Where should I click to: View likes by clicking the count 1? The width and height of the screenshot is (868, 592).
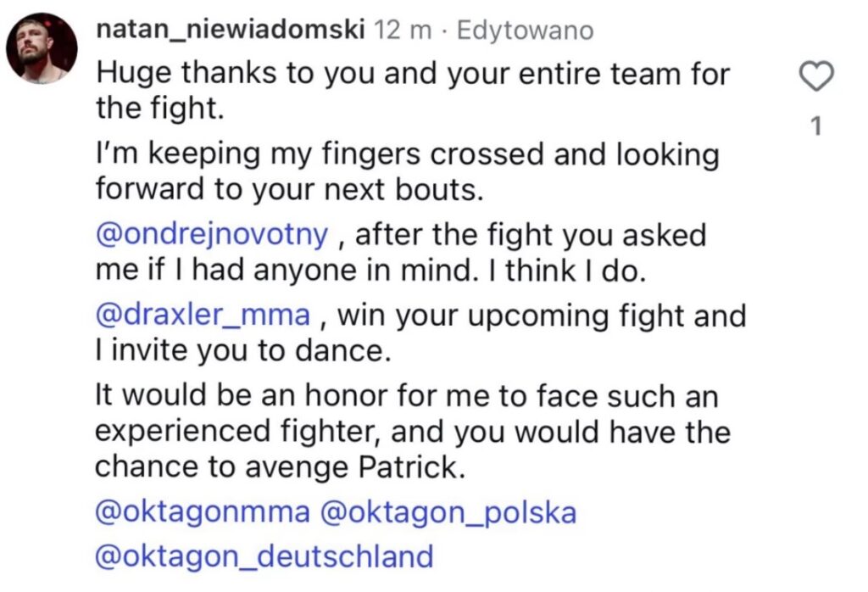[816, 127]
